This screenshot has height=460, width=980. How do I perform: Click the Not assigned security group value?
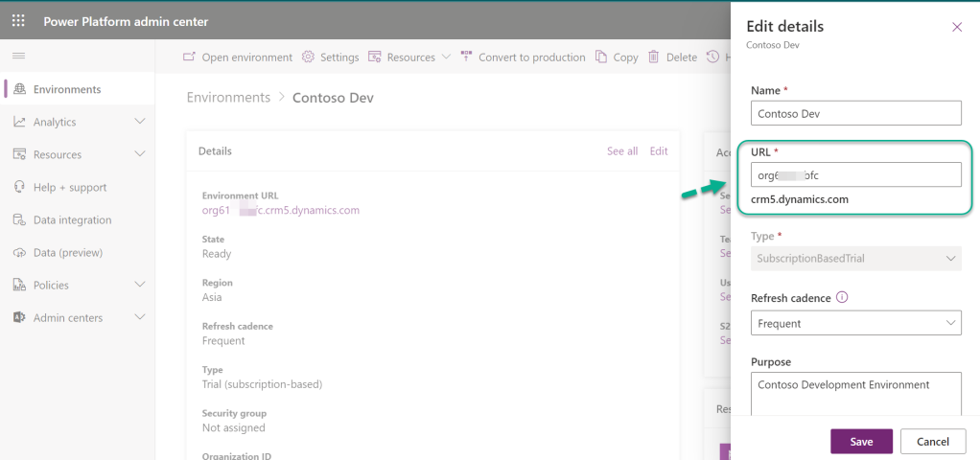click(234, 428)
